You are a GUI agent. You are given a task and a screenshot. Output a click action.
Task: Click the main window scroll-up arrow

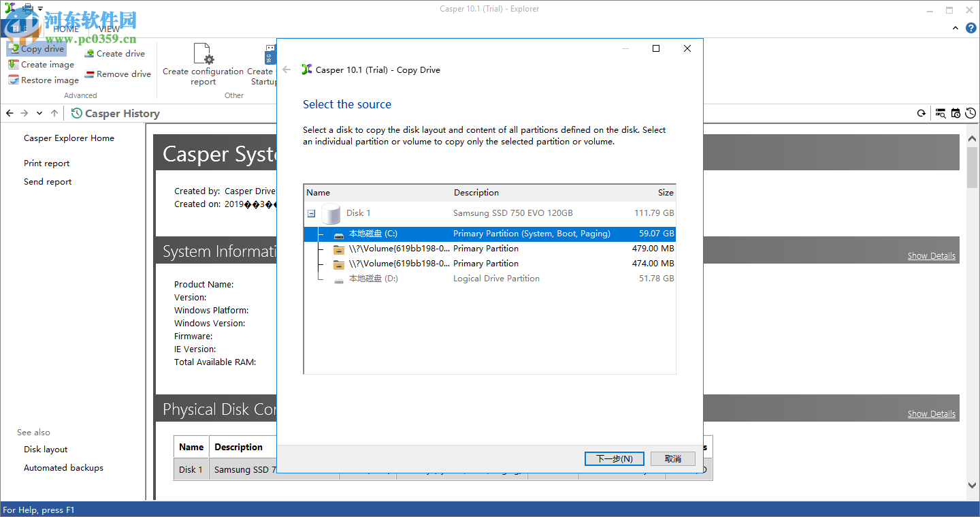point(972,139)
